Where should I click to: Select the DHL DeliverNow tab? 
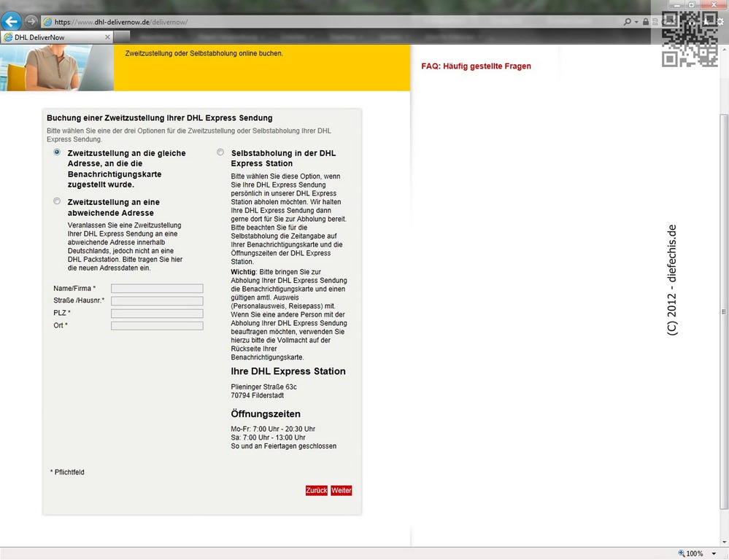click(x=55, y=37)
